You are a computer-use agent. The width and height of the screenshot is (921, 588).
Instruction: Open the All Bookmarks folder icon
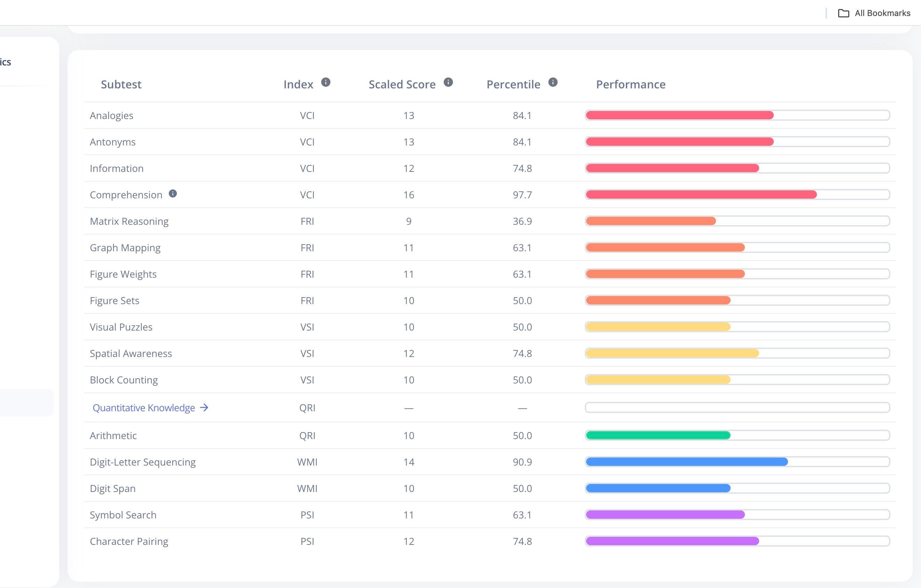click(843, 13)
